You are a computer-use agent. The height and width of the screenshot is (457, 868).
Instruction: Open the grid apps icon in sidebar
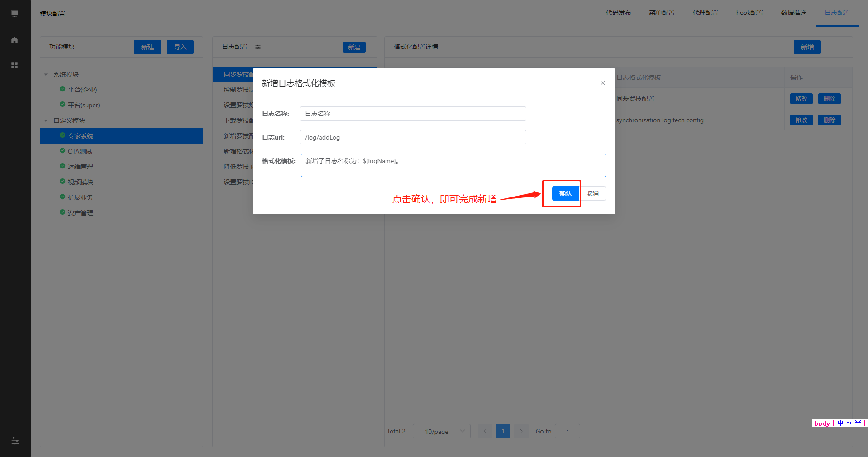pyautogui.click(x=14, y=65)
